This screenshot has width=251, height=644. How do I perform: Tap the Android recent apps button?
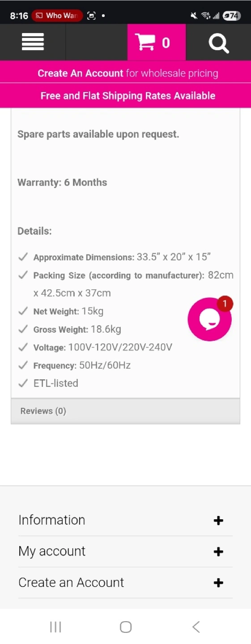coord(55,627)
